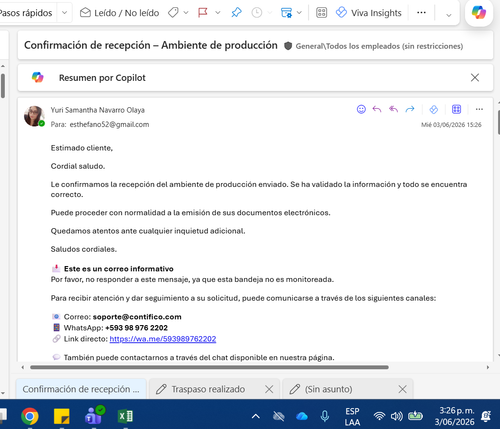500x429 pixels.
Task: Click the crossed-out camera tray icon
Action: pyautogui.click(x=279, y=416)
